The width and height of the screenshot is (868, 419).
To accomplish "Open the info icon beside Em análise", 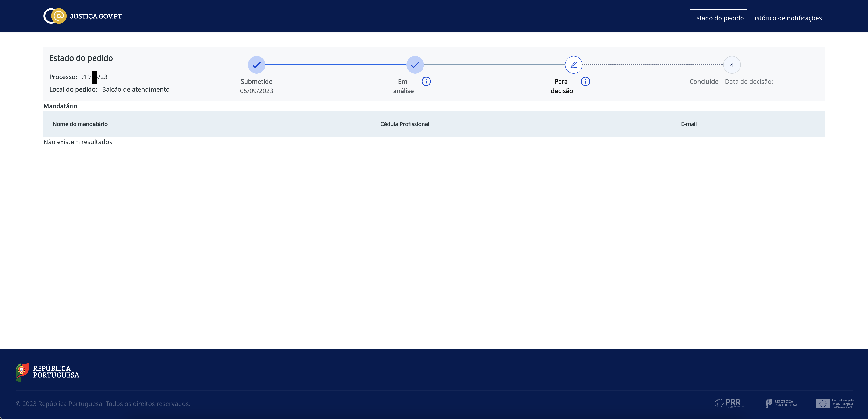I will coord(426,81).
